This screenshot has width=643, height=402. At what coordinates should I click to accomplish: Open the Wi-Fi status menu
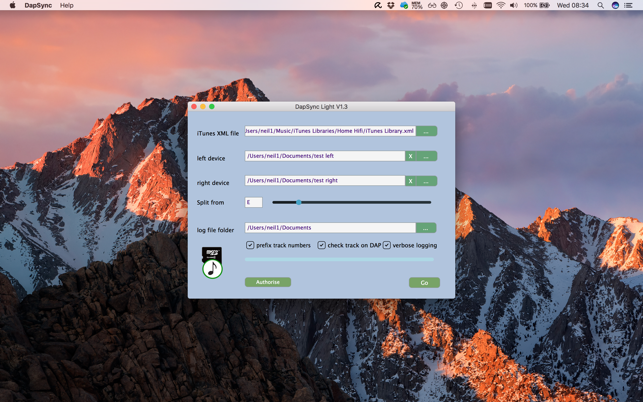[x=501, y=5]
